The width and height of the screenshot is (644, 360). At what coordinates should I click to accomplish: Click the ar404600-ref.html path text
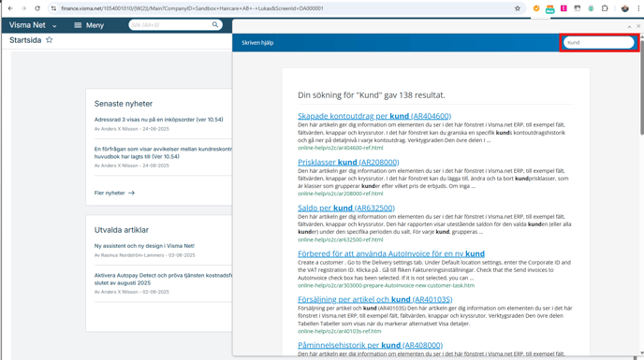click(340, 148)
